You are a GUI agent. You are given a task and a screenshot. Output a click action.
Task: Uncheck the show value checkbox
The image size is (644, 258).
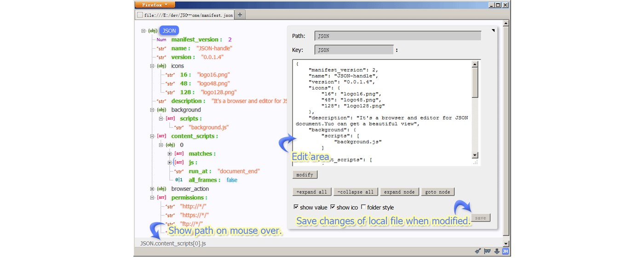tap(296, 207)
